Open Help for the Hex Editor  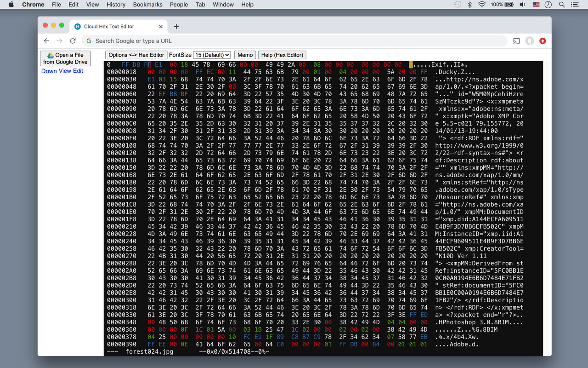click(x=282, y=55)
